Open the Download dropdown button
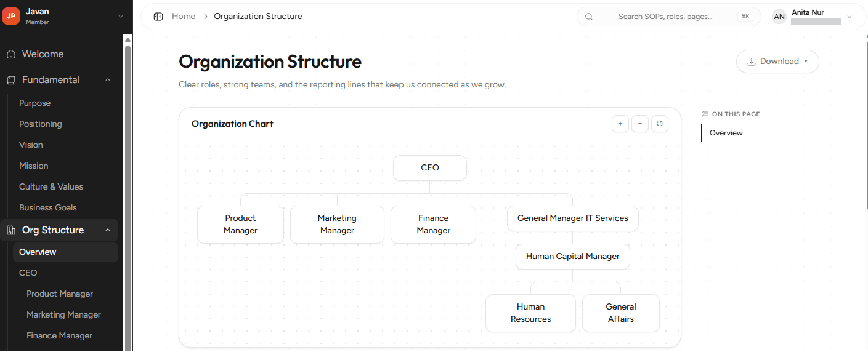 click(x=777, y=62)
